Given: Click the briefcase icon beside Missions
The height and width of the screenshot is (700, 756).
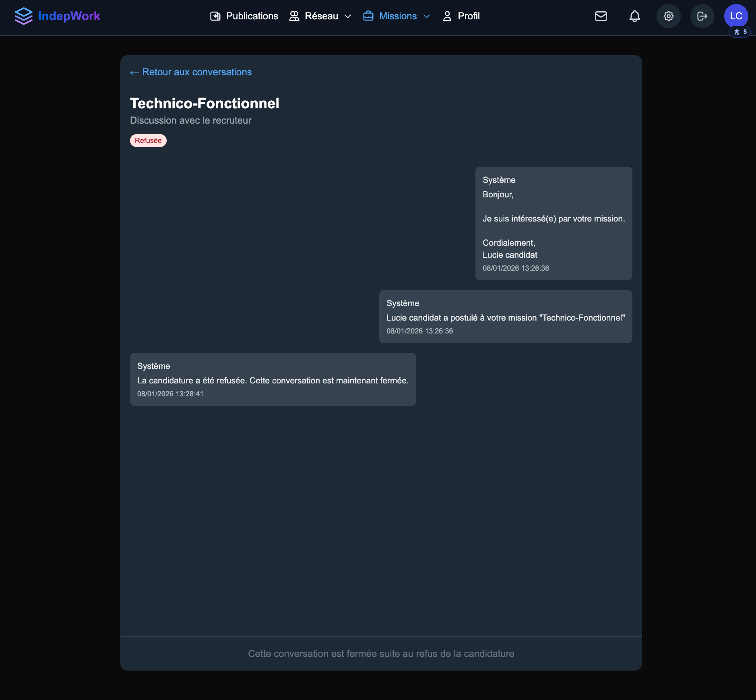Looking at the screenshot, I should 368,16.
